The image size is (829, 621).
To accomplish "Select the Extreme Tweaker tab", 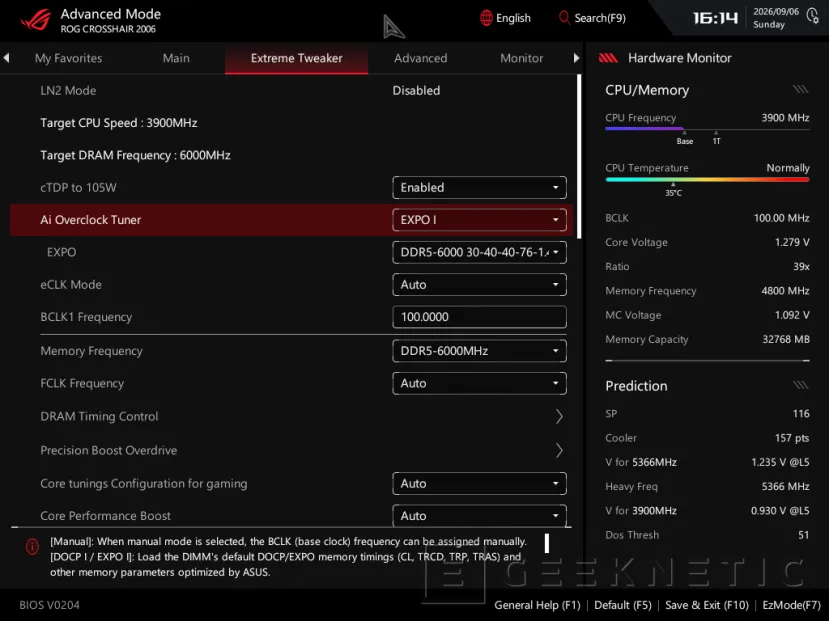I will [297, 58].
